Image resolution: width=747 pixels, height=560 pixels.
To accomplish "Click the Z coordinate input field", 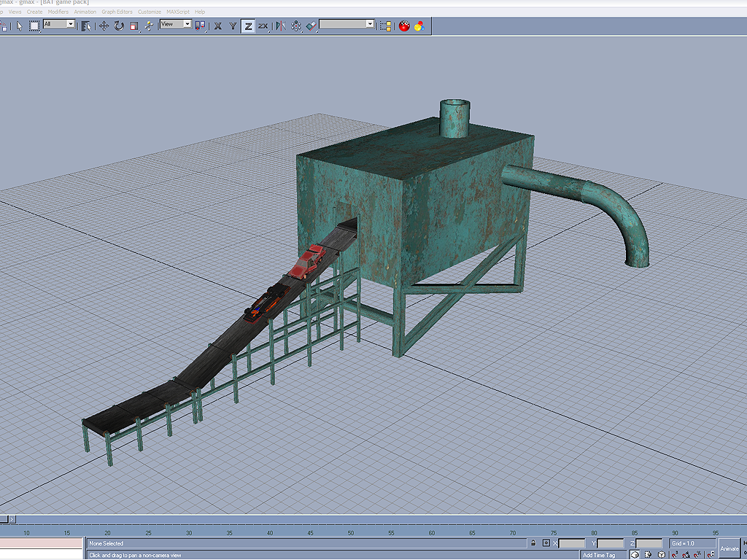I will pyautogui.click(x=649, y=543).
